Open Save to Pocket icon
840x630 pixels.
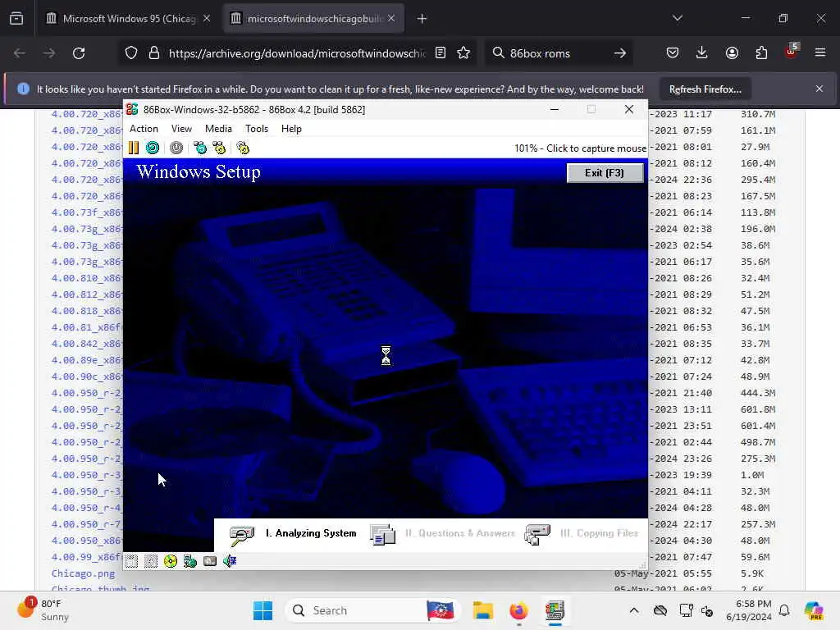(x=673, y=53)
